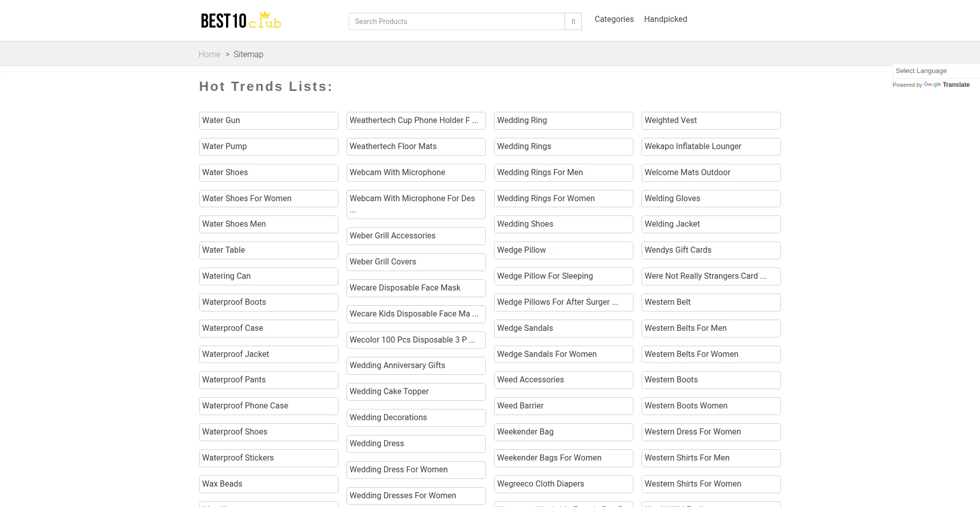This screenshot has width=980, height=507.
Task: Click Wecolor 100 Pcs Disposable link
Action: pos(416,340)
